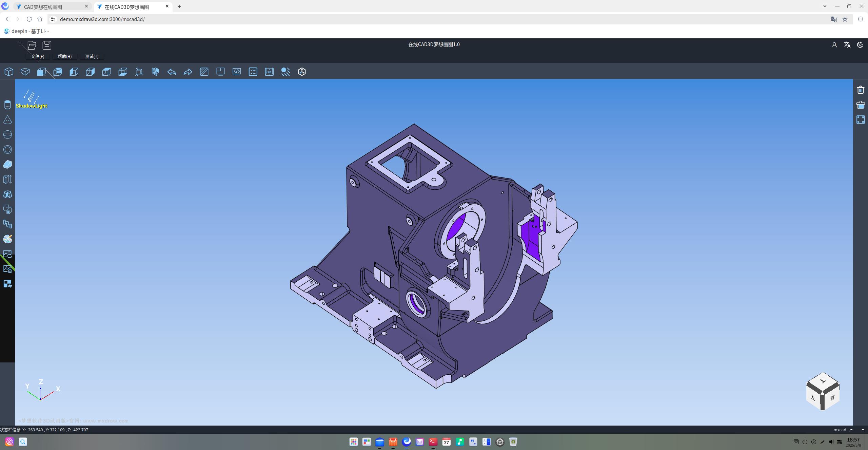Viewport: 868px width, 450px height.
Task: Switch to the front face cube view
Action: coord(41,72)
